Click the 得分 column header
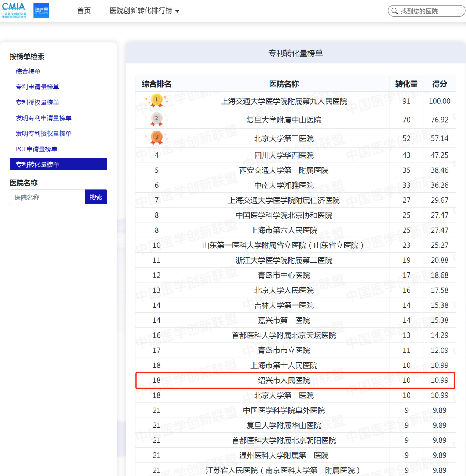The width and height of the screenshot is (466, 476). tap(440, 84)
